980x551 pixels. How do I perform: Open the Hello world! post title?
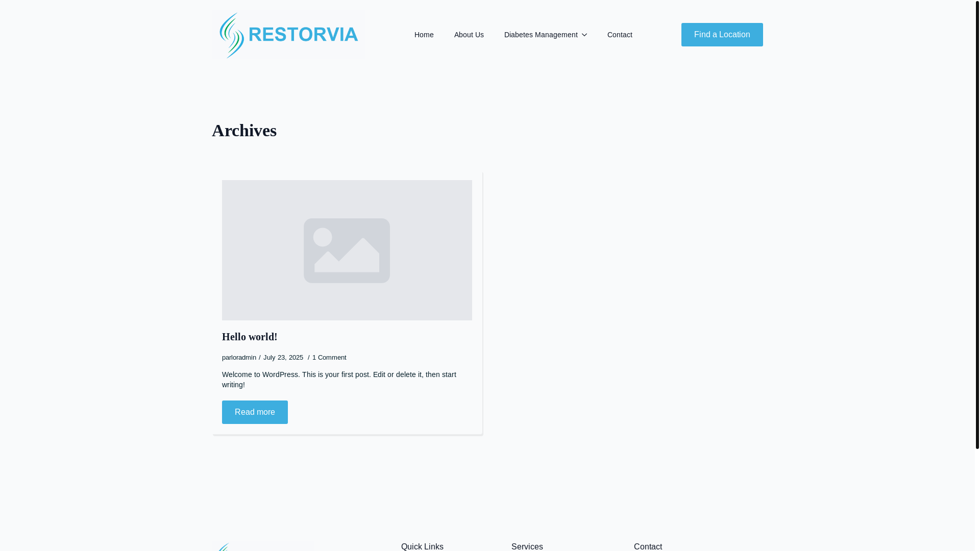(250, 337)
